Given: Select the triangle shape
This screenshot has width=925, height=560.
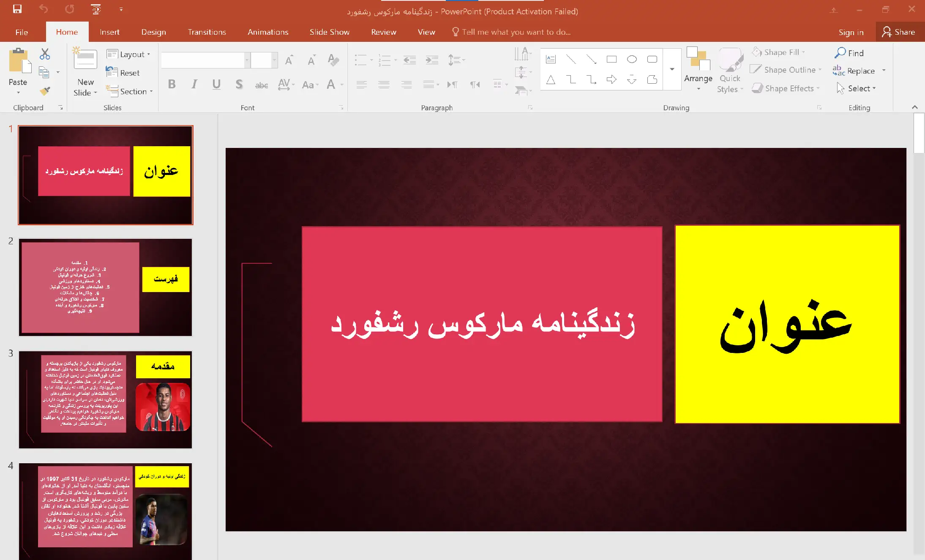Looking at the screenshot, I should [551, 79].
